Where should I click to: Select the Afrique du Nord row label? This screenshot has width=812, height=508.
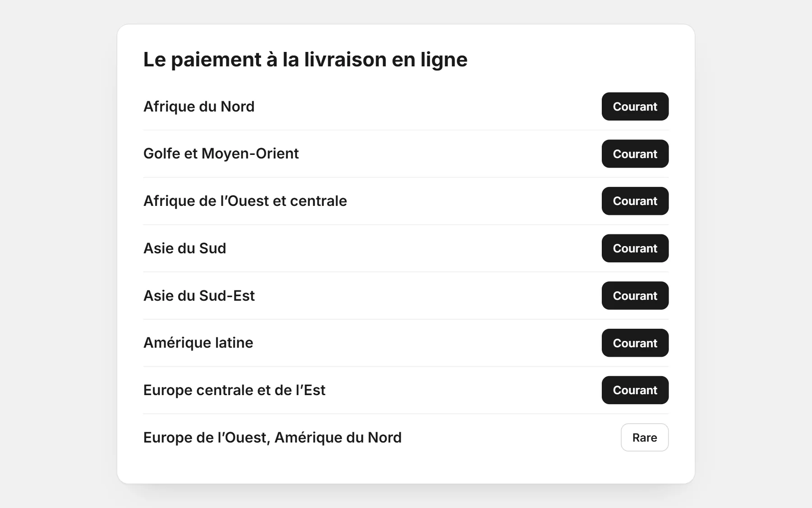click(x=199, y=107)
